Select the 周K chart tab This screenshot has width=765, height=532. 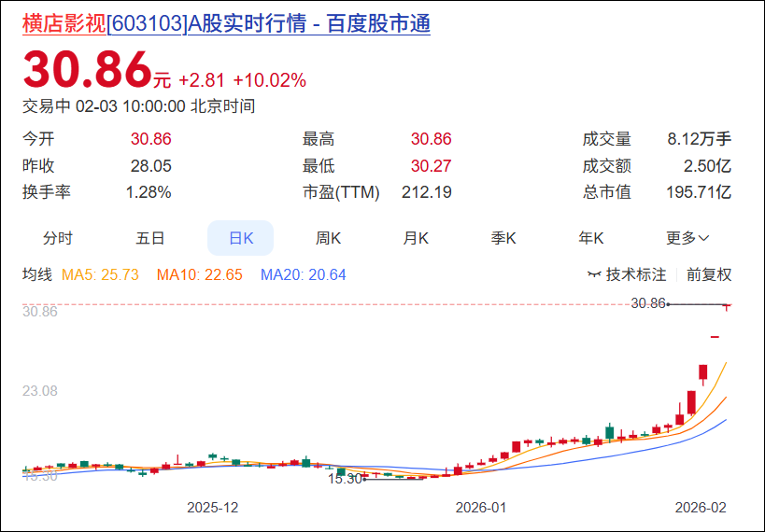[x=328, y=238]
